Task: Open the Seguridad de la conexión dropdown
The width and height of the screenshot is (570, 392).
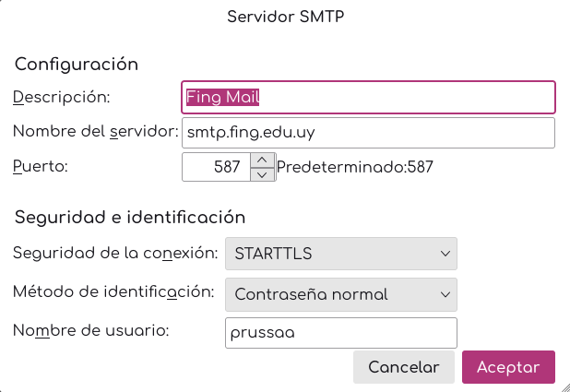Action: coord(341,253)
